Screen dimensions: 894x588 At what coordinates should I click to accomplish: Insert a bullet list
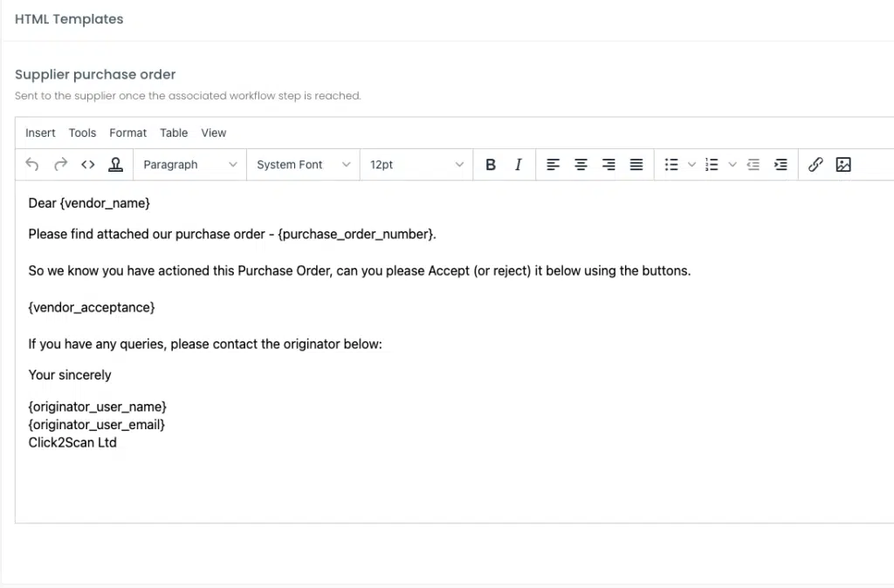pyautogui.click(x=671, y=165)
